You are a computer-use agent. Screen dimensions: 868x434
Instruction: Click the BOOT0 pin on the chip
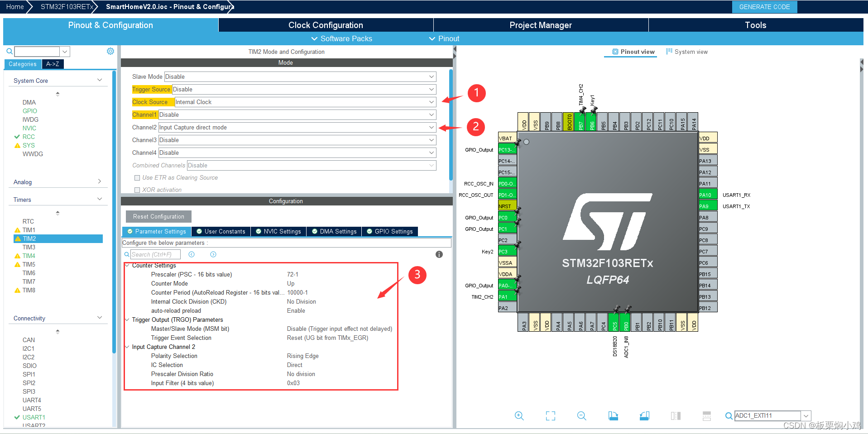pyautogui.click(x=569, y=122)
